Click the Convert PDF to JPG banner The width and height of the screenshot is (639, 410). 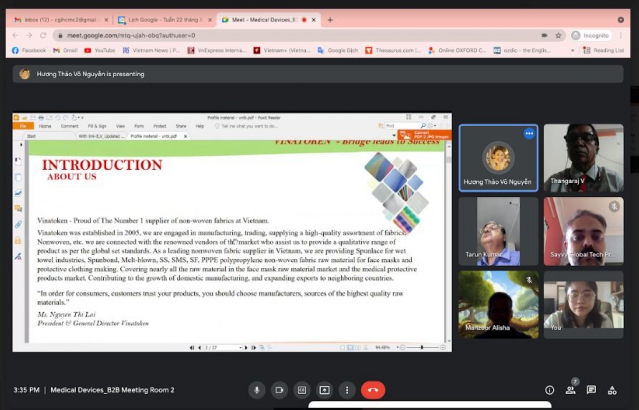(x=425, y=135)
